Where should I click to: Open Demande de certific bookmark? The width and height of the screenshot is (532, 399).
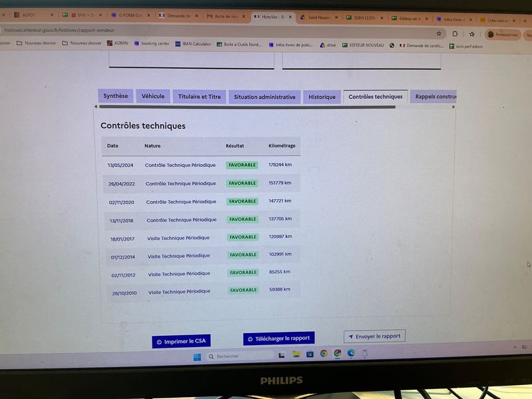tap(422, 45)
